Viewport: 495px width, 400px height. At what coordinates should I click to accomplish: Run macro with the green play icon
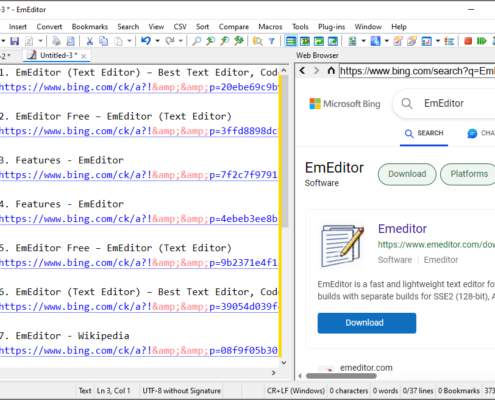point(482,41)
